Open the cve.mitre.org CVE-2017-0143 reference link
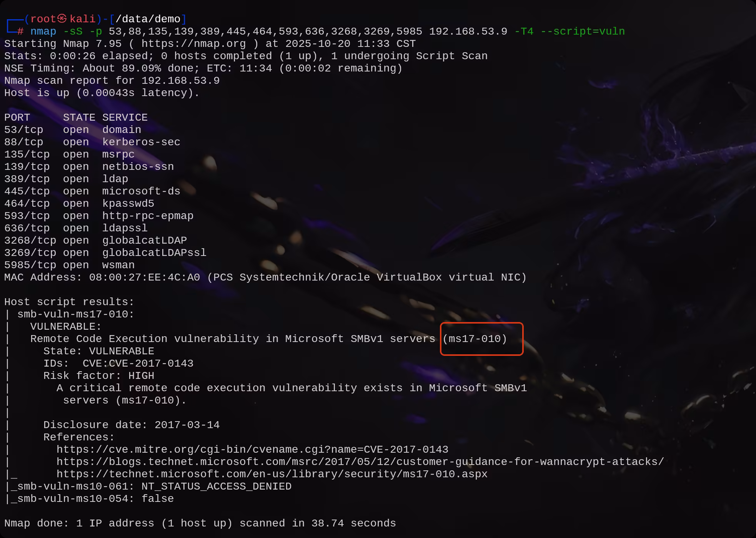 pos(252,450)
